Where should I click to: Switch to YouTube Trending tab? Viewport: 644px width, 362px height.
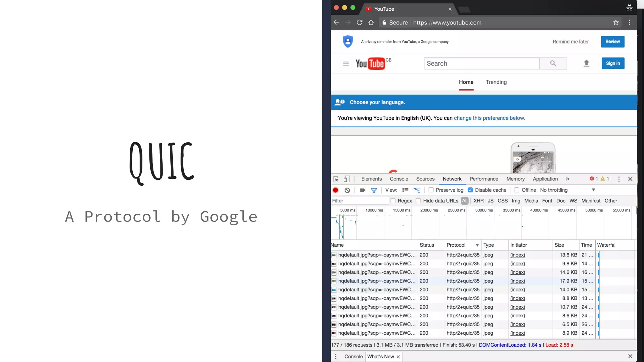point(496,82)
